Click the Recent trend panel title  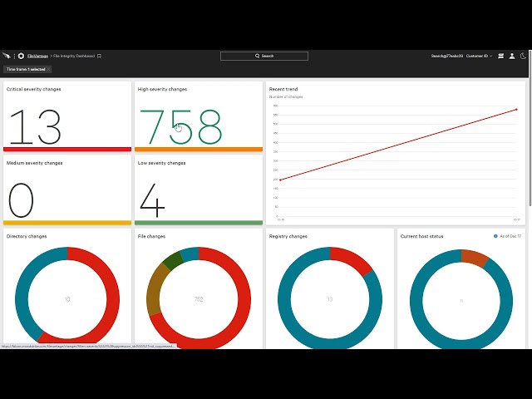(283, 89)
